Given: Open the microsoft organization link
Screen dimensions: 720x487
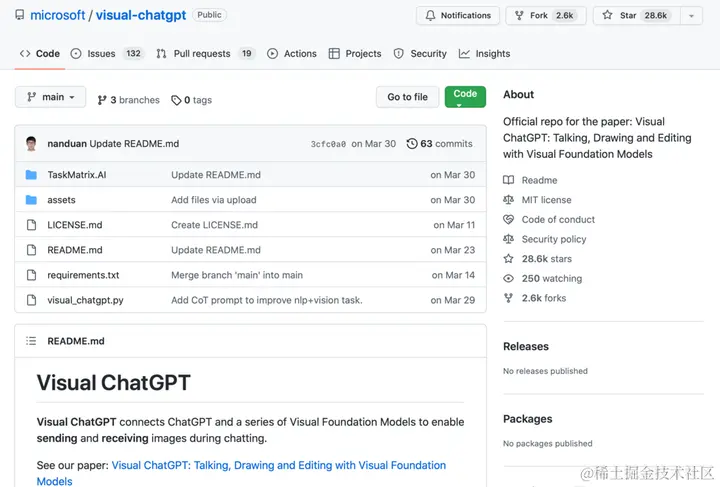Looking at the screenshot, I should (57, 15).
